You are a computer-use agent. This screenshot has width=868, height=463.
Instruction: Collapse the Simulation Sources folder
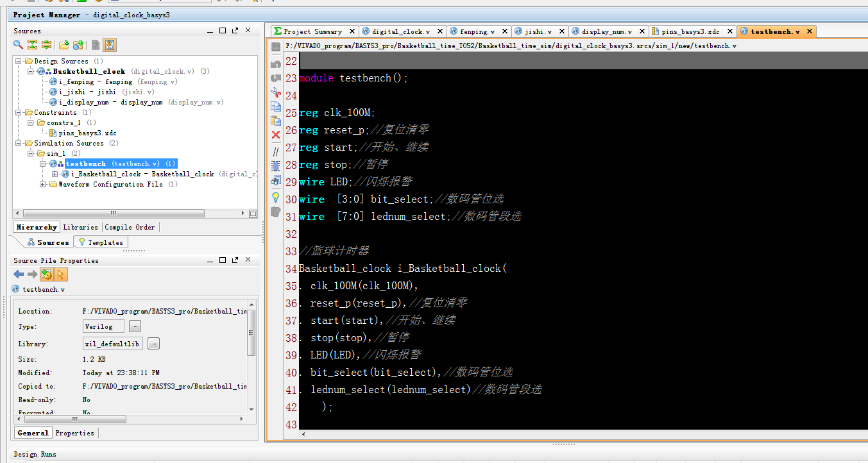tap(19, 144)
